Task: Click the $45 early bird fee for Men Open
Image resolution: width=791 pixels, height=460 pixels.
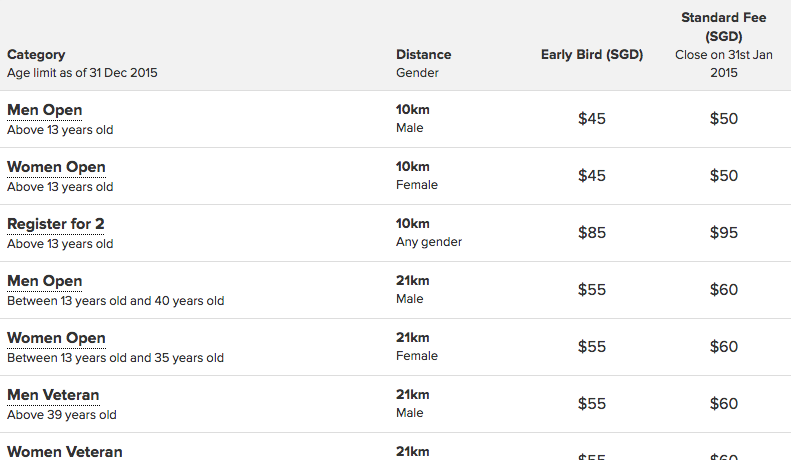Action: click(x=592, y=119)
